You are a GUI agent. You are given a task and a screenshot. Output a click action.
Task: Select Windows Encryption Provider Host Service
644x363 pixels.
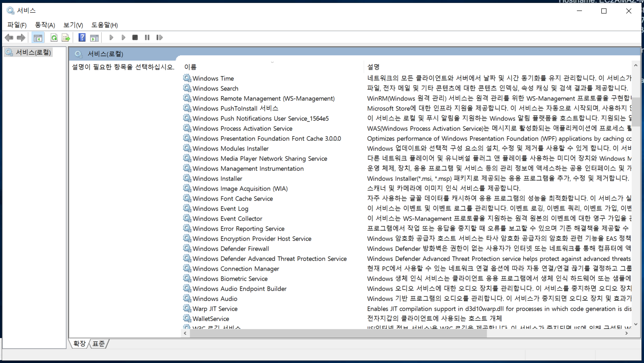(252, 239)
